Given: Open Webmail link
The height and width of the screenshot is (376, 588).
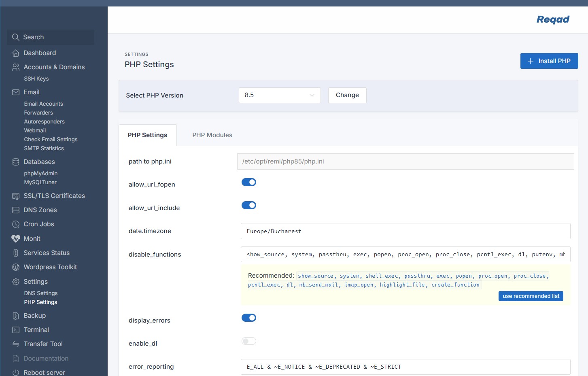Looking at the screenshot, I should click(x=35, y=131).
